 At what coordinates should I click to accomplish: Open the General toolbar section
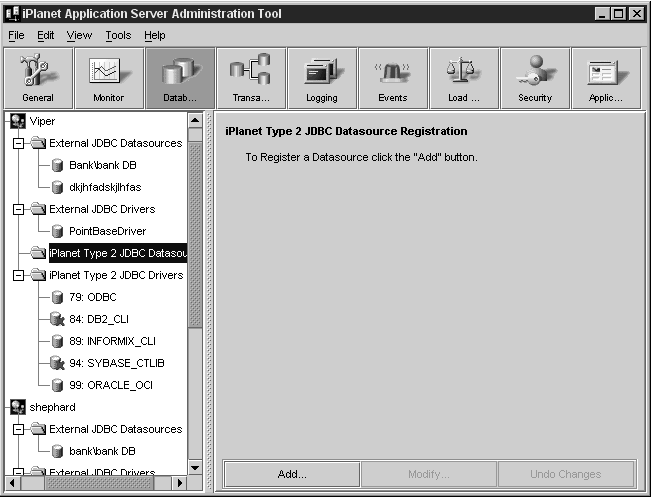pyautogui.click(x=38, y=78)
